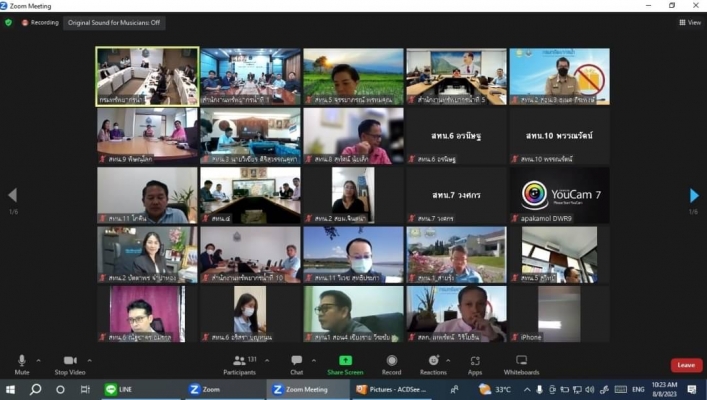Screen dimensions: 707x400
Task: Stop Video using the camera button
Action: [x=70, y=365]
